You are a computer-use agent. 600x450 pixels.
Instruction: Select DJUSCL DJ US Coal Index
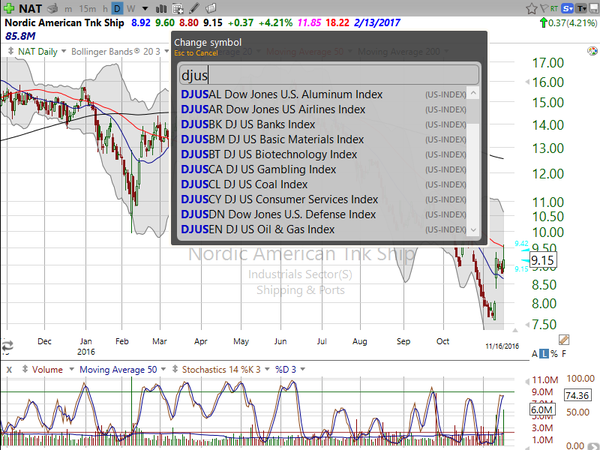click(324, 184)
